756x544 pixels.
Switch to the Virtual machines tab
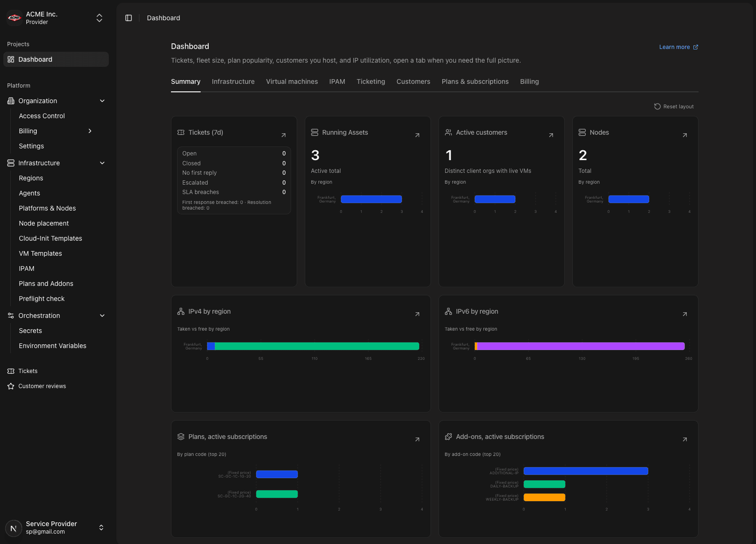292,81
